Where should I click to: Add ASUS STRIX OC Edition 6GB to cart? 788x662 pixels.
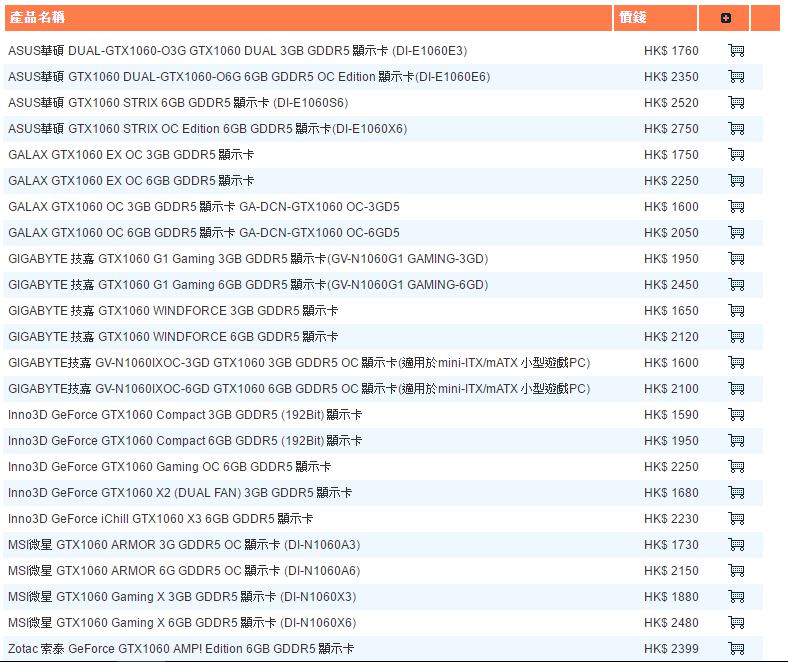tap(736, 129)
